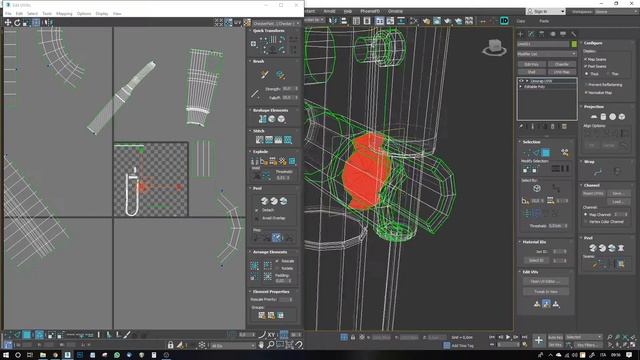Collapse the Reshape Elements rollout

point(250,110)
